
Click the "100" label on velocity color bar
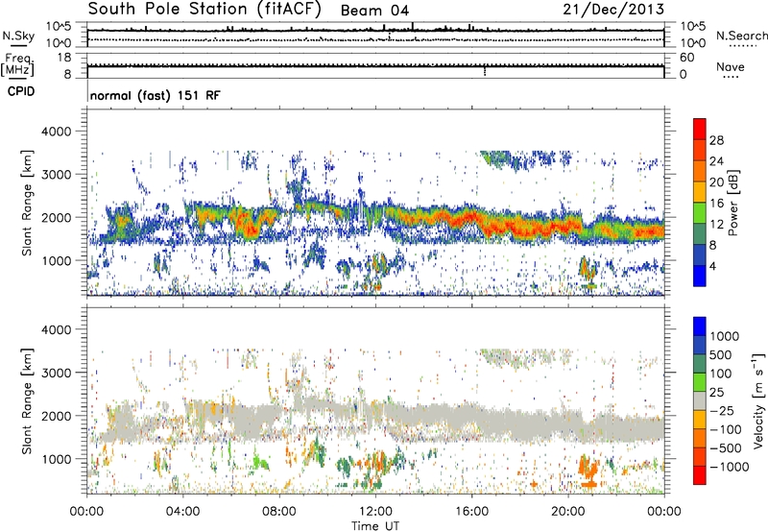pos(723,374)
